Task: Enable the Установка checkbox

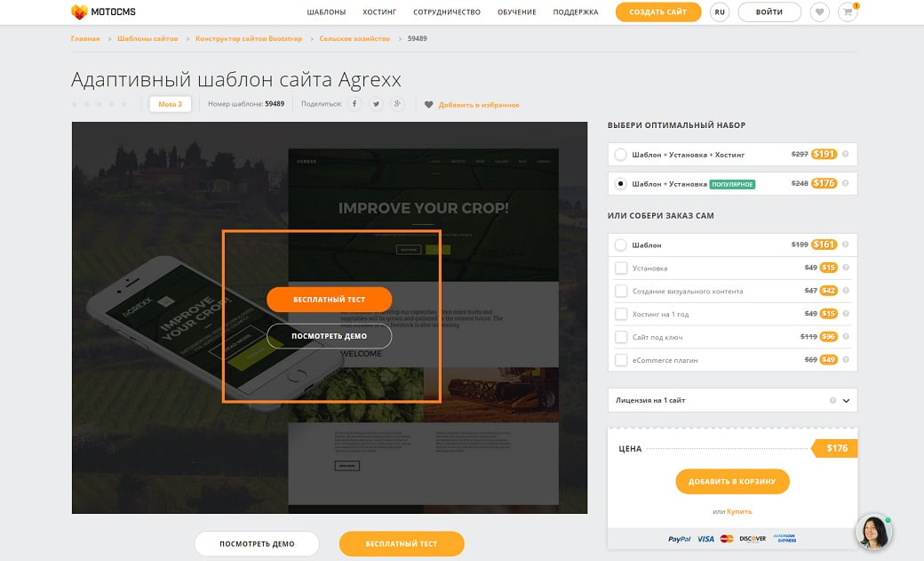Action: click(x=621, y=268)
